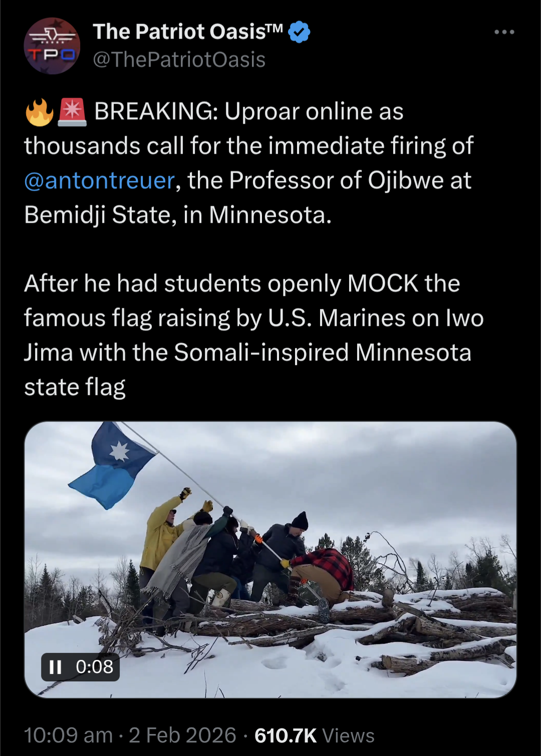Open the @ThePatriotOasis handle
The height and width of the screenshot is (756, 541).
[x=179, y=60]
